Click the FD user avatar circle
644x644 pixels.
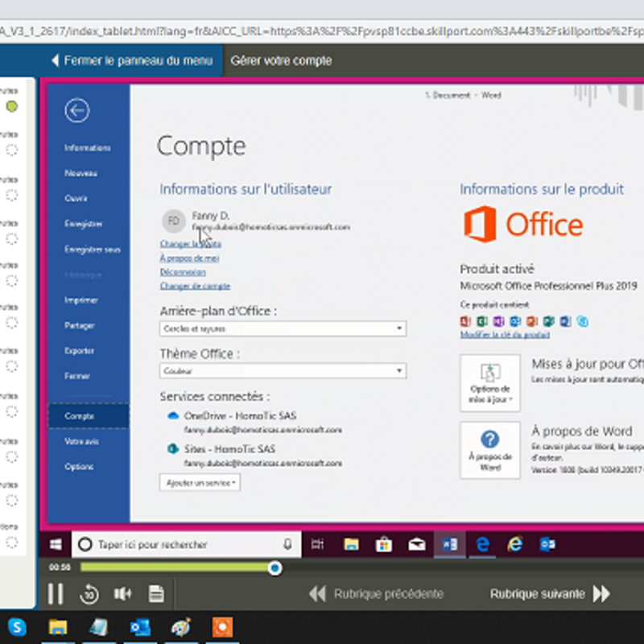174,221
